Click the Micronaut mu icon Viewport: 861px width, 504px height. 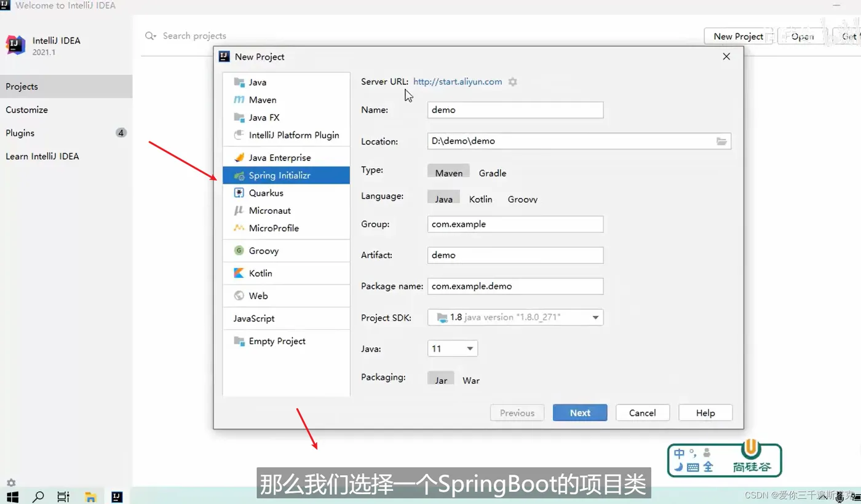click(x=239, y=210)
